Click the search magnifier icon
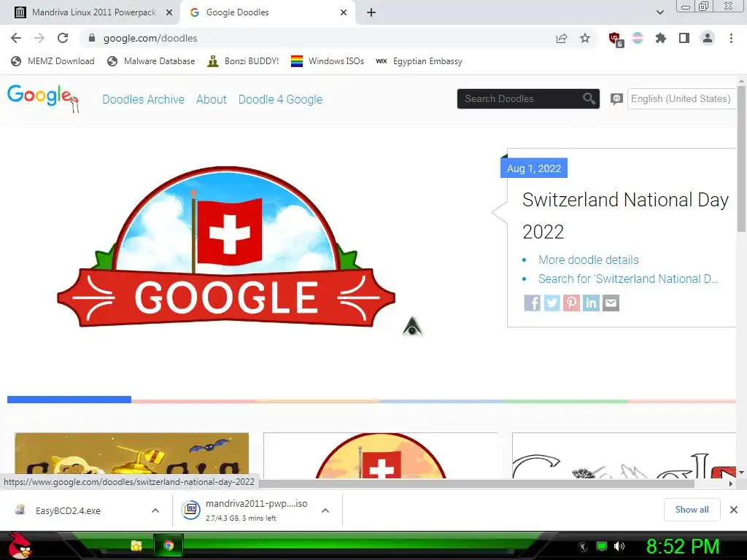Viewport: 747px width, 560px height. click(589, 98)
